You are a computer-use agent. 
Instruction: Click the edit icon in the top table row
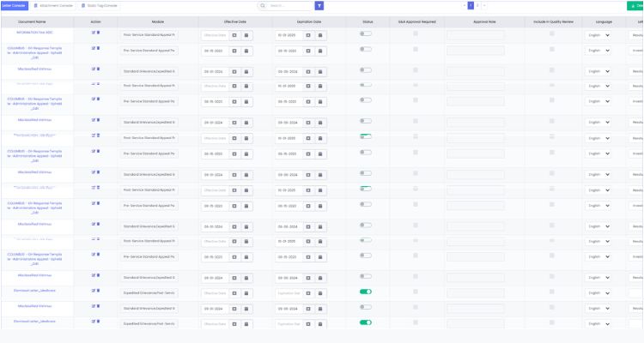pos(94,33)
